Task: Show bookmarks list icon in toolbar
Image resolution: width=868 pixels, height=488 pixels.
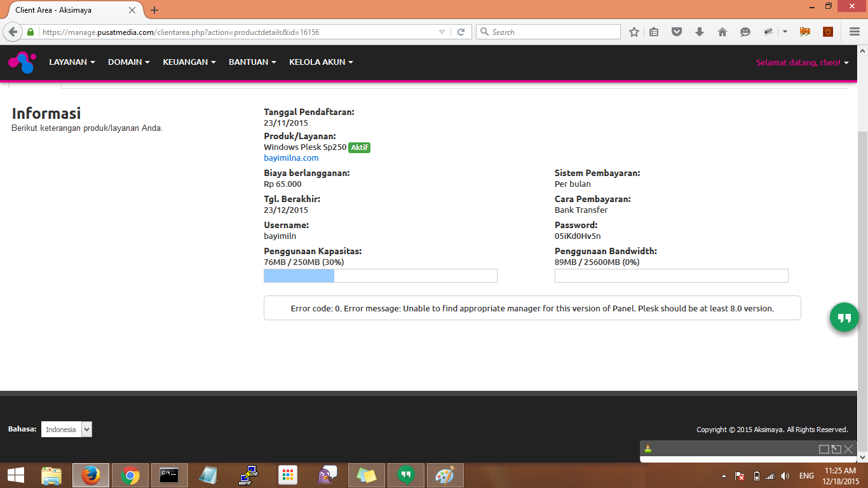Action: [654, 32]
